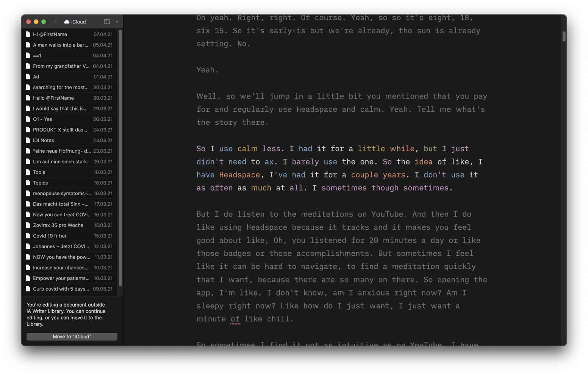The width and height of the screenshot is (588, 374).
Task: Select the "==1" document
Action: (69, 55)
